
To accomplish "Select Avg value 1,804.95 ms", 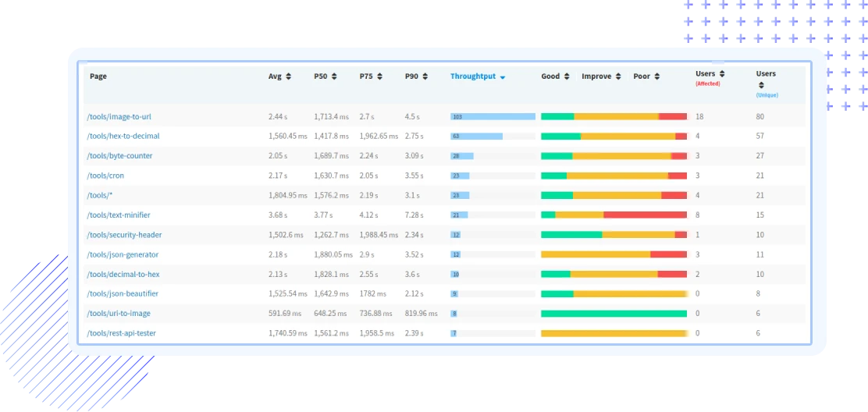I will (288, 195).
